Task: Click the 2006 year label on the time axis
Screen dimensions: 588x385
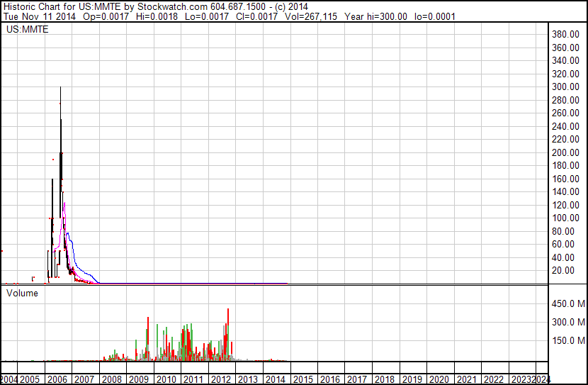Action: [x=57, y=379]
